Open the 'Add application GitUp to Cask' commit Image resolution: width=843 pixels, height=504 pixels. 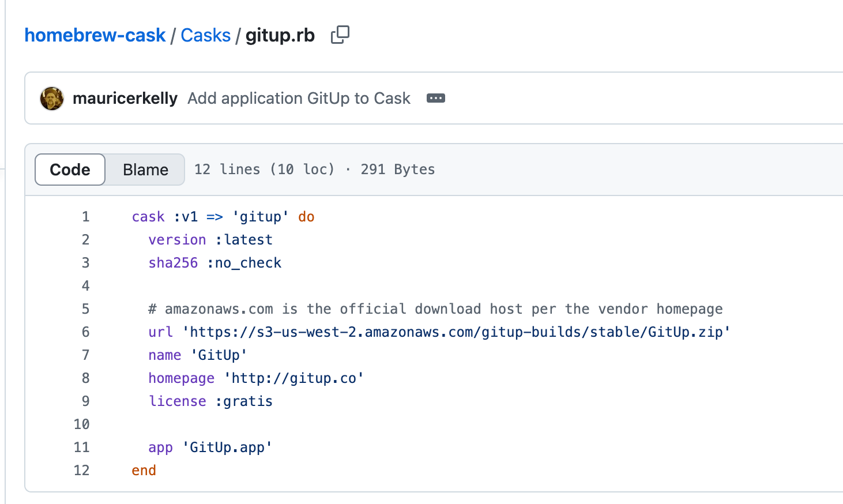pyautogui.click(x=299, y=99)
